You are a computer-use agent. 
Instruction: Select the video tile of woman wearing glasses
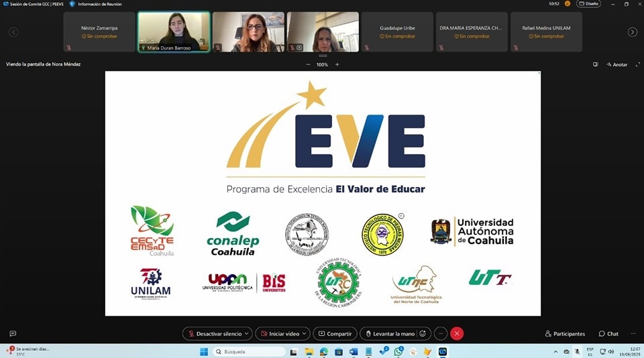pyautogui.click(x=248, y=32)
